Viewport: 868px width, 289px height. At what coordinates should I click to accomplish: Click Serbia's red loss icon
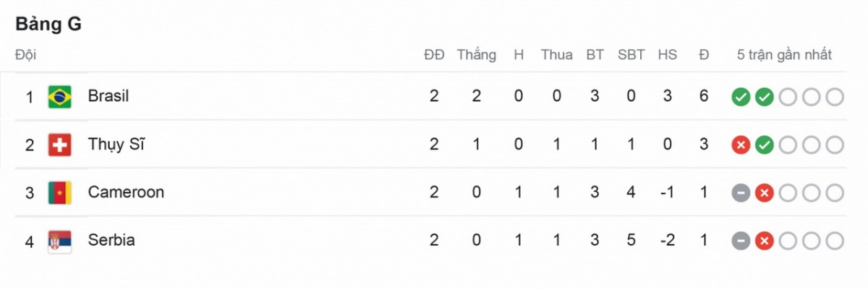coord(764,241)
